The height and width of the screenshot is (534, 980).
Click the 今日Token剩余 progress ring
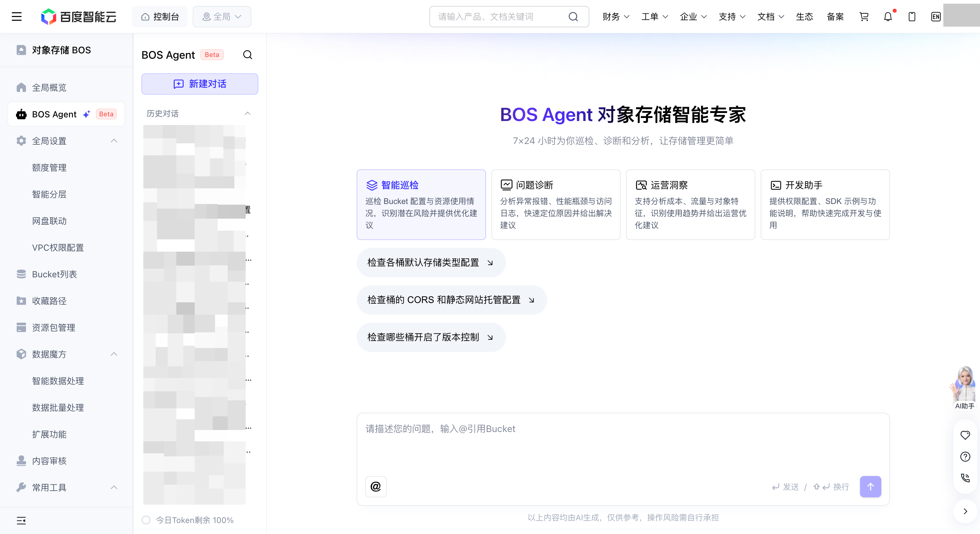(146, 520)
